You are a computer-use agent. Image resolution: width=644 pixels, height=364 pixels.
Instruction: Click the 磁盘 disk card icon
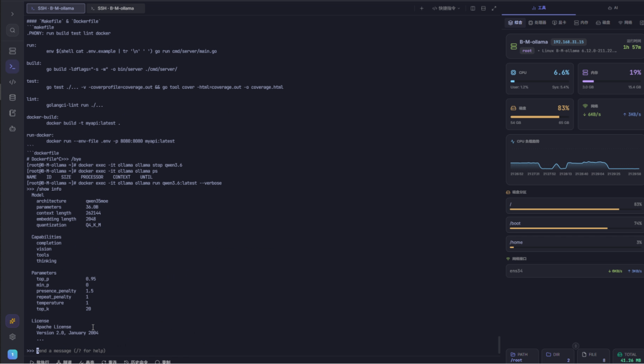[513, 108]
